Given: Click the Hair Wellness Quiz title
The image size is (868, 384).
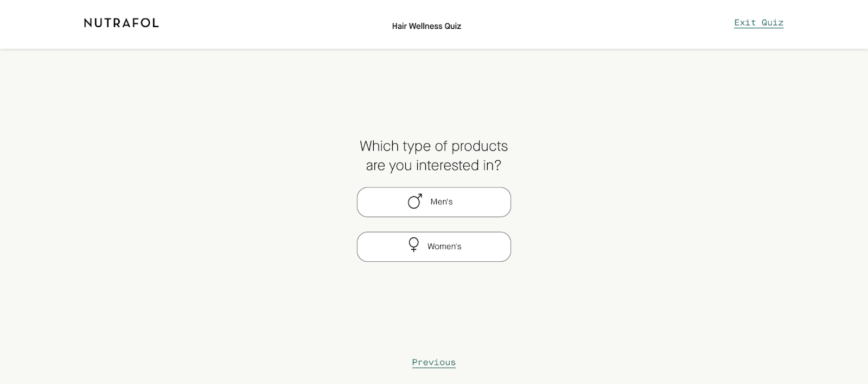Looking at the screenshot, I should tap(426, 26).
